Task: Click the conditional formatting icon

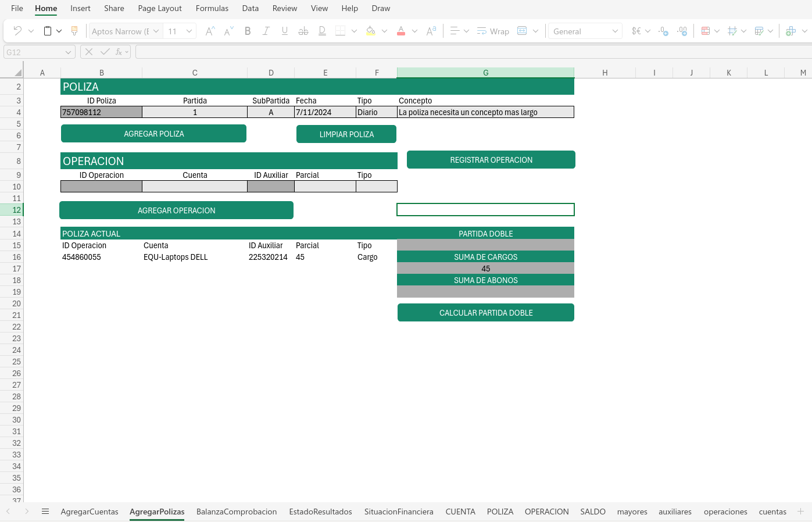Action: click(x=706, y=31)
